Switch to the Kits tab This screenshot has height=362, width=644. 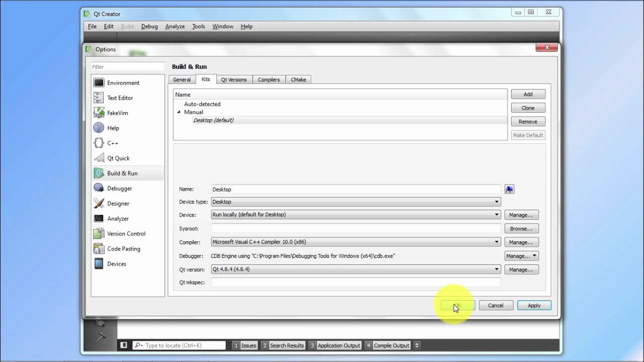pos(206,79)
